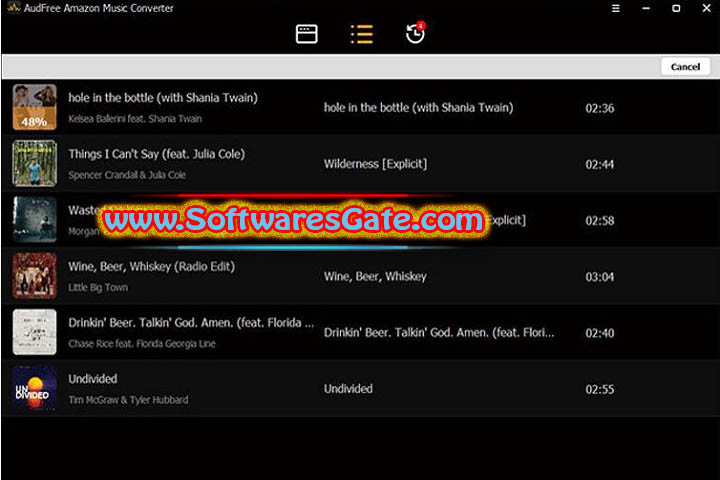
Task: Select song title 'hole in the bottle (with Shania Twain)'
Action: 163,98
